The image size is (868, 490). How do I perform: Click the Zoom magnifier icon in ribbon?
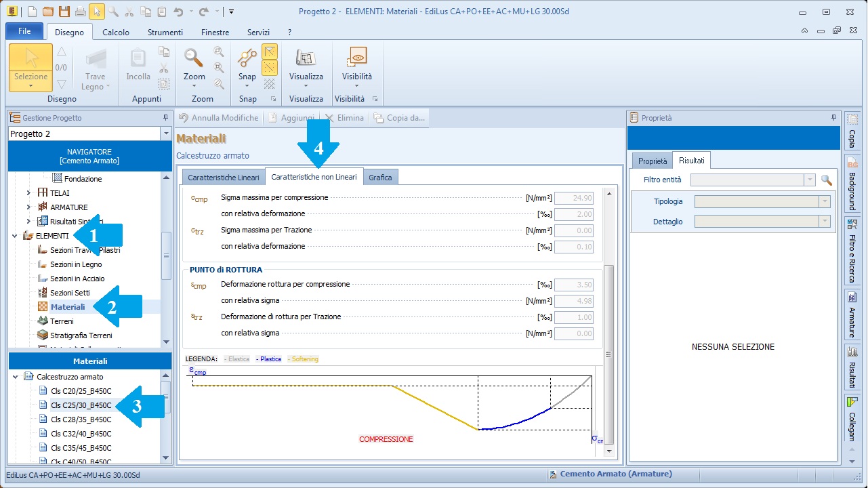coord(194,58)
